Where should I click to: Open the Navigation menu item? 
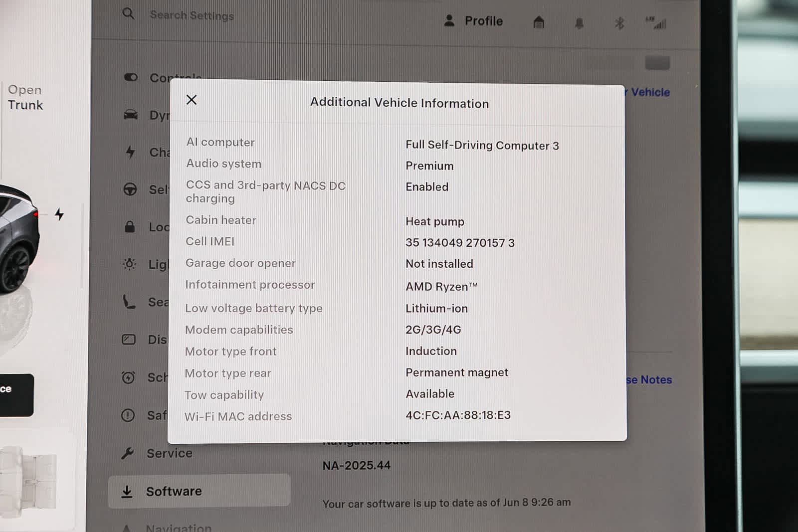click(179, 527)
